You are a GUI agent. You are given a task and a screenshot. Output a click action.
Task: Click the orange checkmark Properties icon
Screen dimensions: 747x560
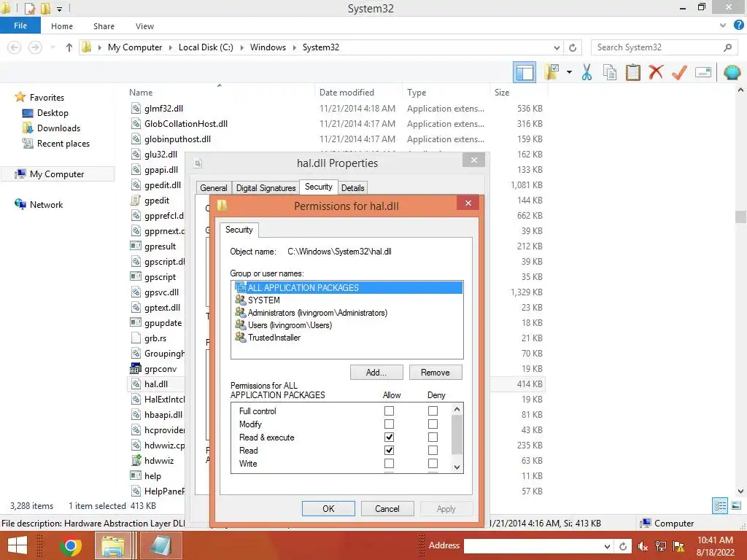[679, 73]
